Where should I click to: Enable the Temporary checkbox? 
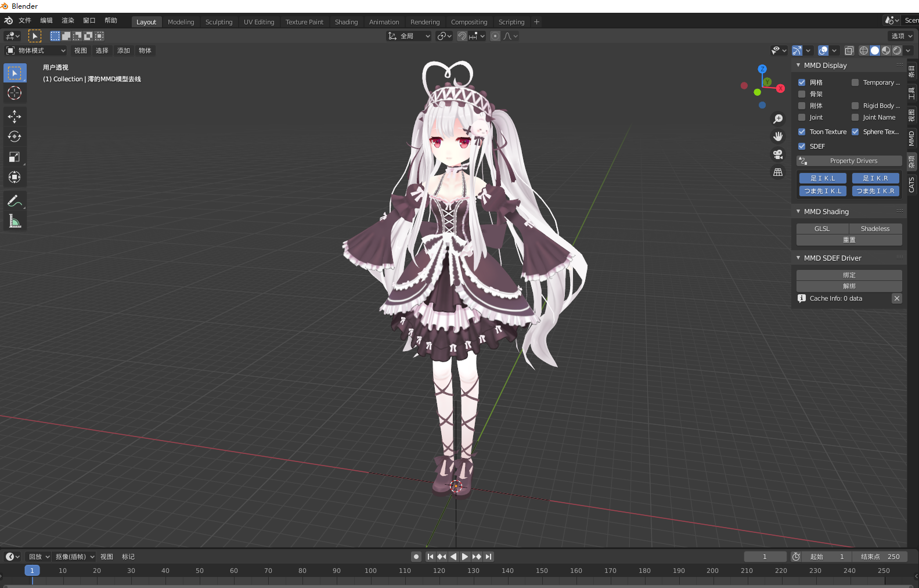click(855, 82)
